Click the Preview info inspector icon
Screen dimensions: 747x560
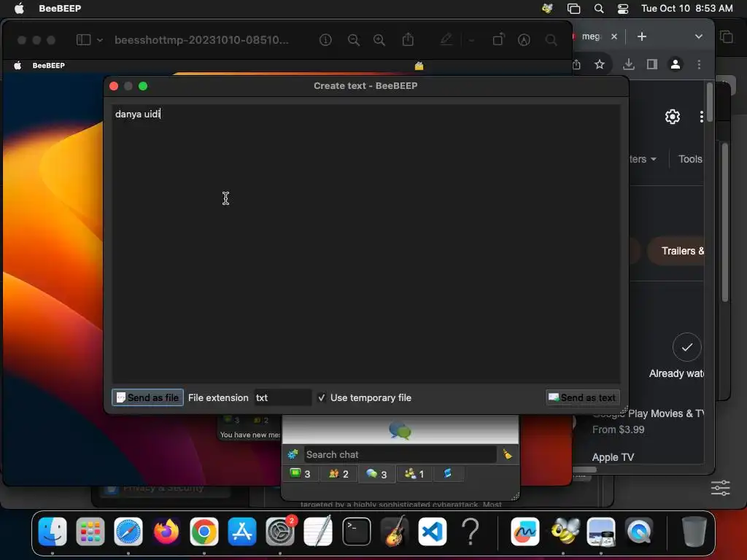[325, 40]
